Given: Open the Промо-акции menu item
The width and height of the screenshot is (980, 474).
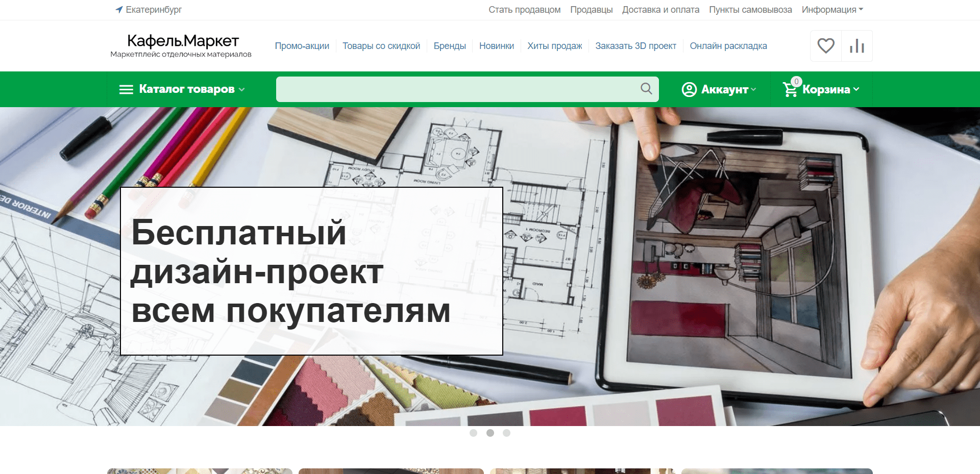Looking at the screenshot, I should point(302,46).
